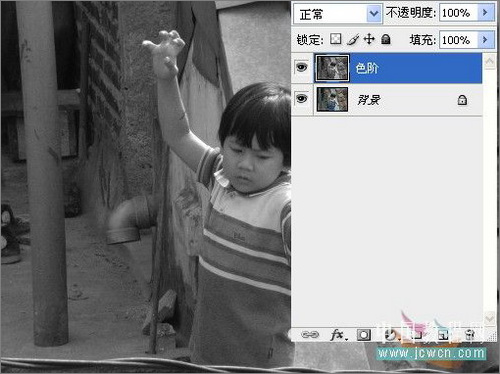500x374 pixels.
Task: Open the 正常 blend mode dropdown
Action: [x=337, y=14]
